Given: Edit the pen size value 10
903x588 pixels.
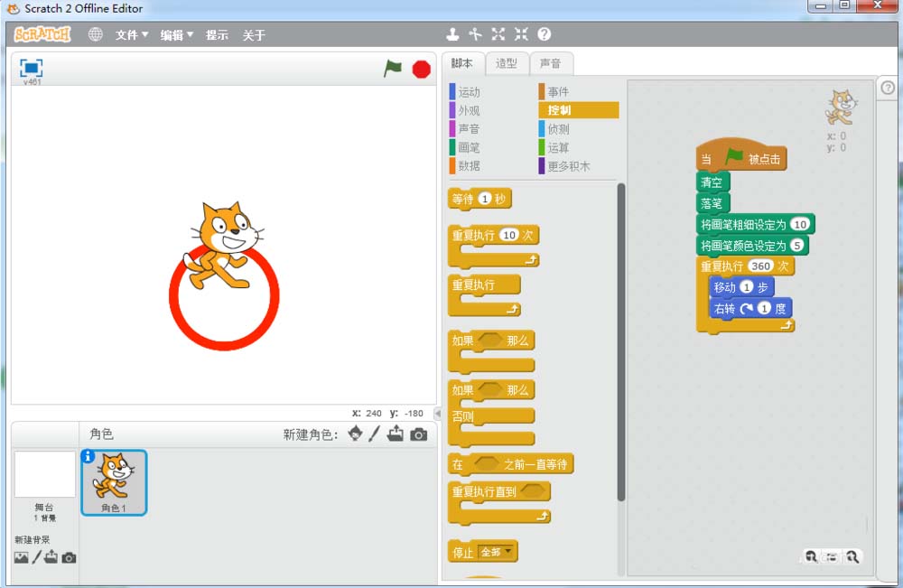Looking at the screenshot, I should [x=800, y=225].
